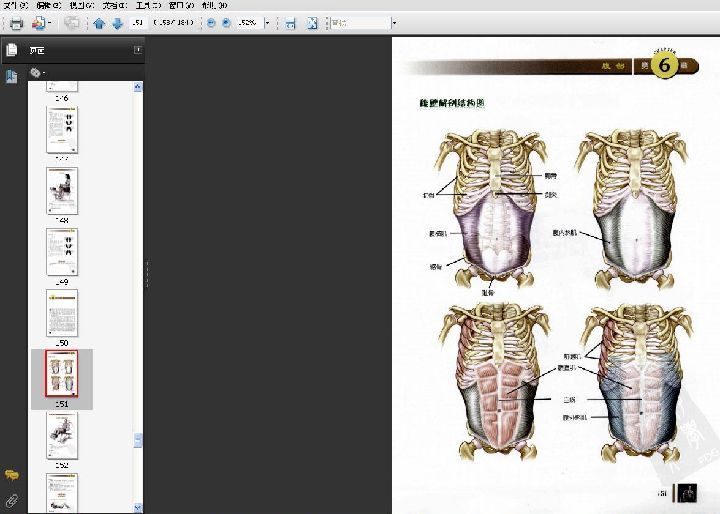Click the zoom percentage field
This screenshot has width=720, height=514.
[x=250, y=23]
